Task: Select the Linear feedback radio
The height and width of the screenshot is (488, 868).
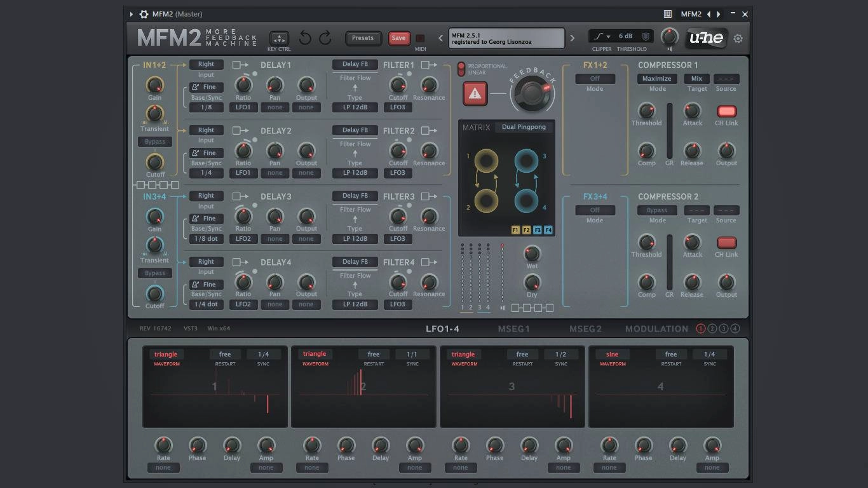Action: click(x=461, y=72)
